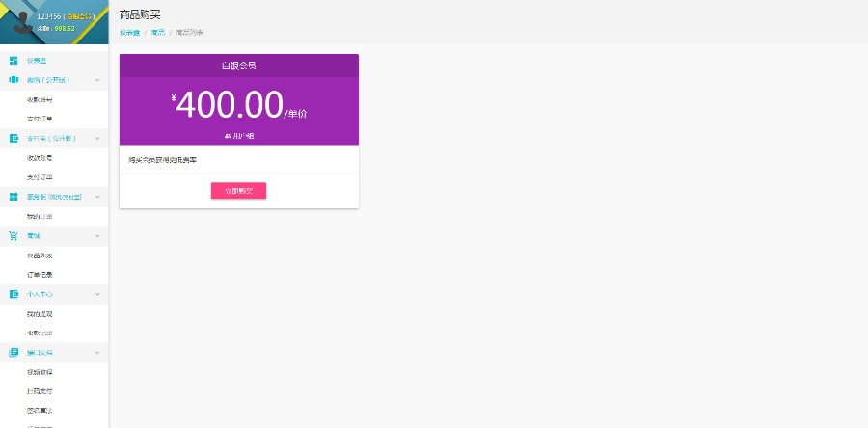Collapse the 商城 section chevron

click(x=97, y=235)
